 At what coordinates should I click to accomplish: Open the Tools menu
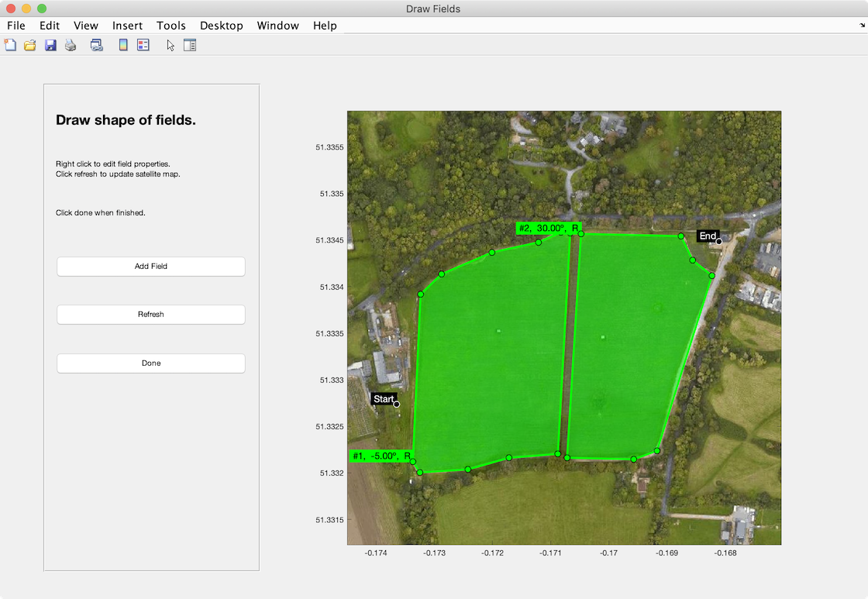(x=170, y=26)
